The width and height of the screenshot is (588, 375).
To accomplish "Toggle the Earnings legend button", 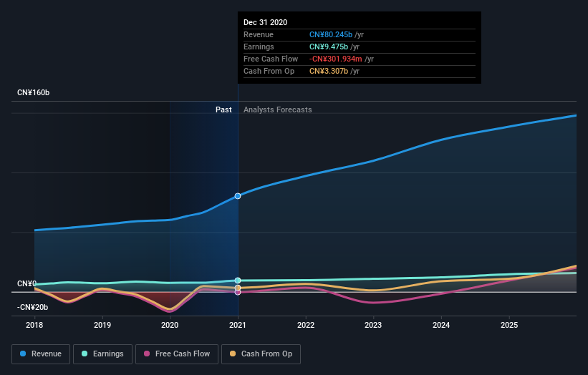I will click(x=102, y=354).
